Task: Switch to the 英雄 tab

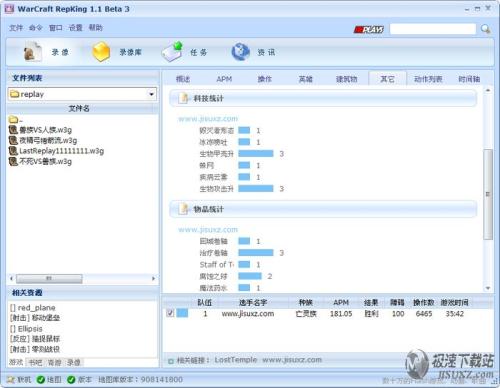Action: 305,79
